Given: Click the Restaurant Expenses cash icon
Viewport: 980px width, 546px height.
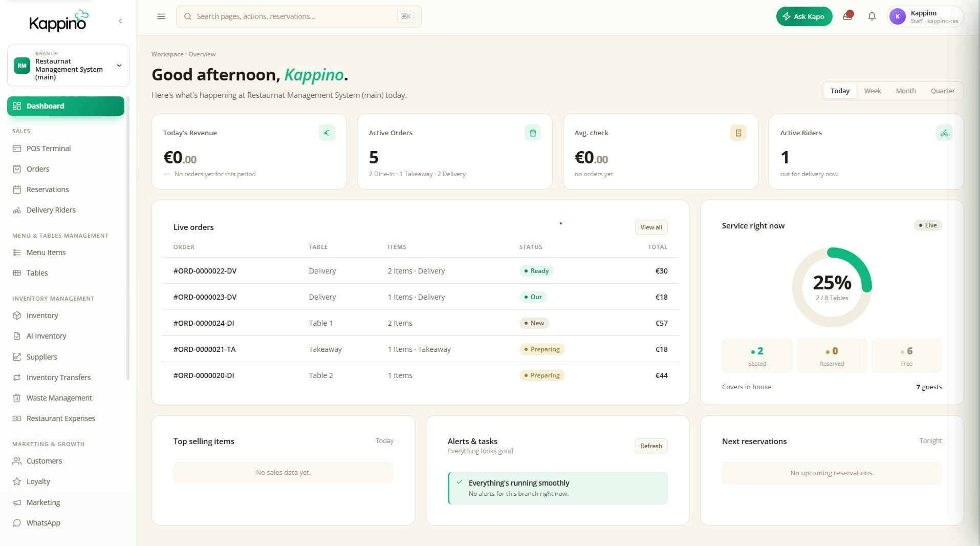Looking at the screenshot, I should coord(17,418).
